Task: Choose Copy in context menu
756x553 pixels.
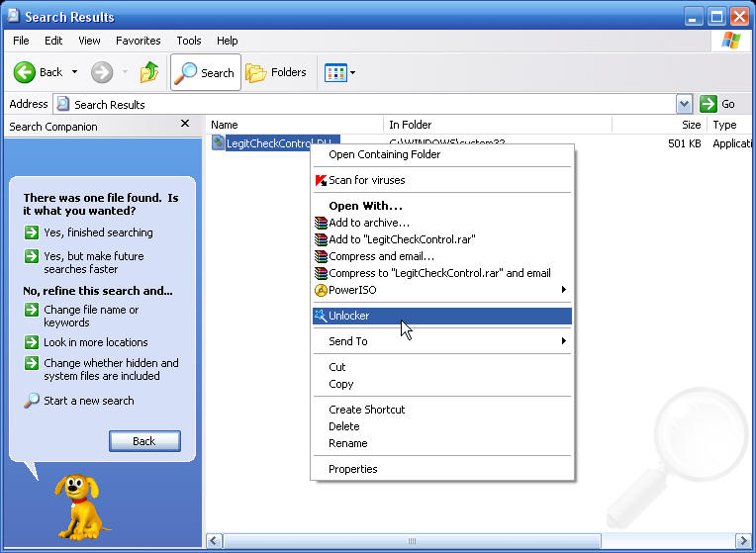Action: [442, 384]
